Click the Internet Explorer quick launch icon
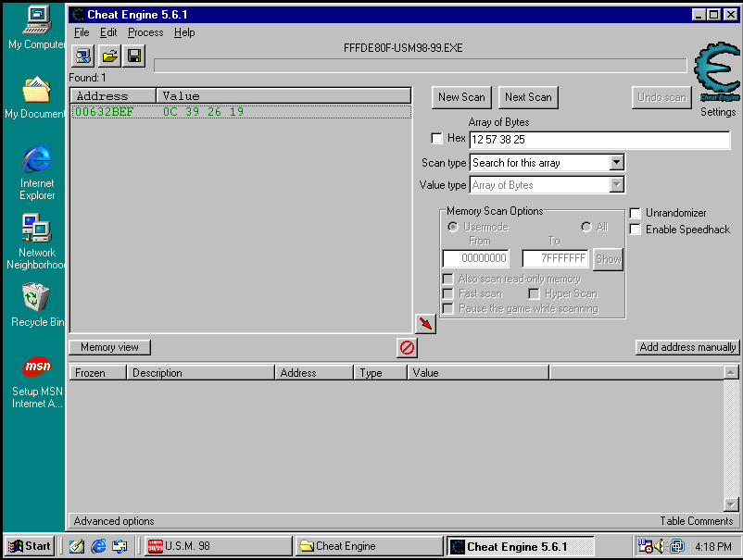Screen dimensions: 743x560 (x=98, y=546)
